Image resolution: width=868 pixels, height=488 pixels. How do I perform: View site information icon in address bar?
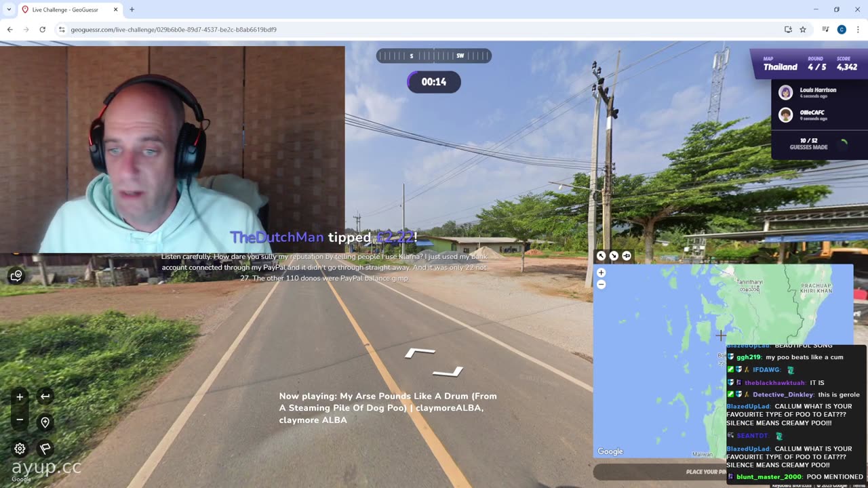(62, 29)
